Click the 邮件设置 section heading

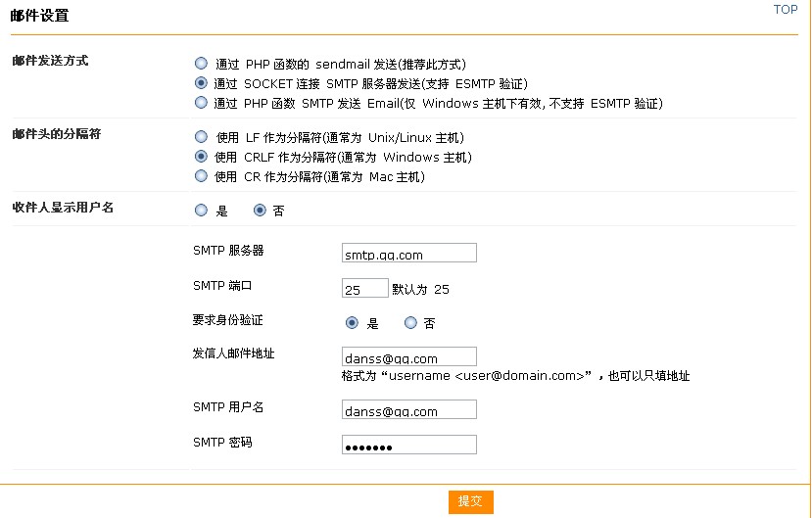(39, 16)
